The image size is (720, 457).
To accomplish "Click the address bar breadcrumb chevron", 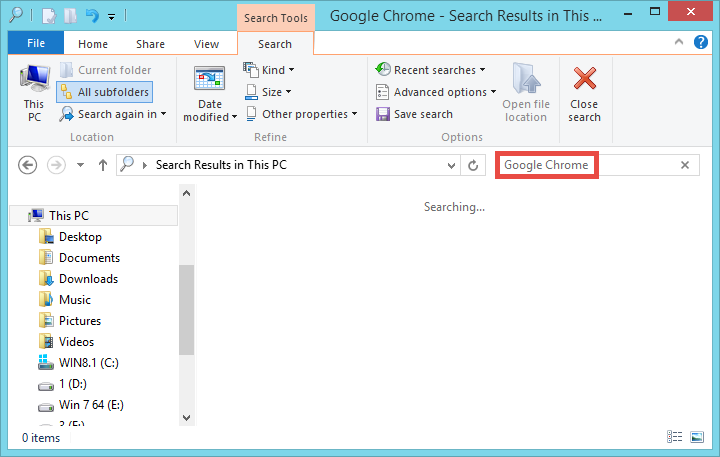I will 145,165.
